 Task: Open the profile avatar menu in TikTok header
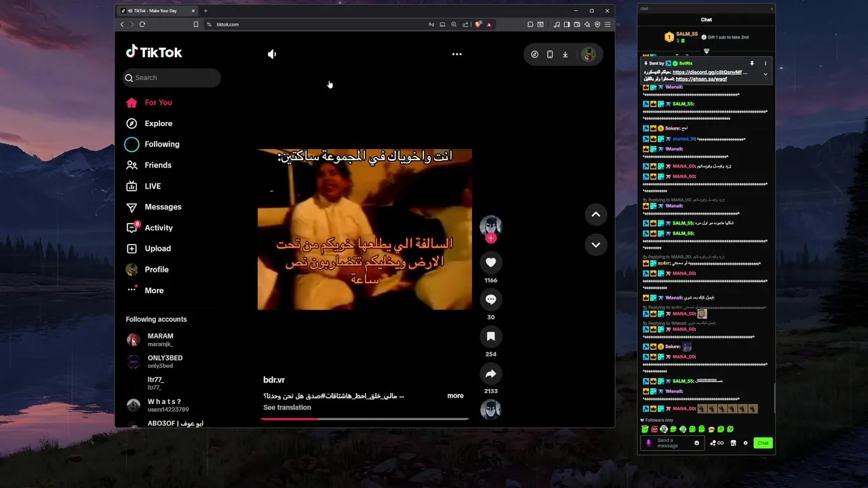click(588, 54)
